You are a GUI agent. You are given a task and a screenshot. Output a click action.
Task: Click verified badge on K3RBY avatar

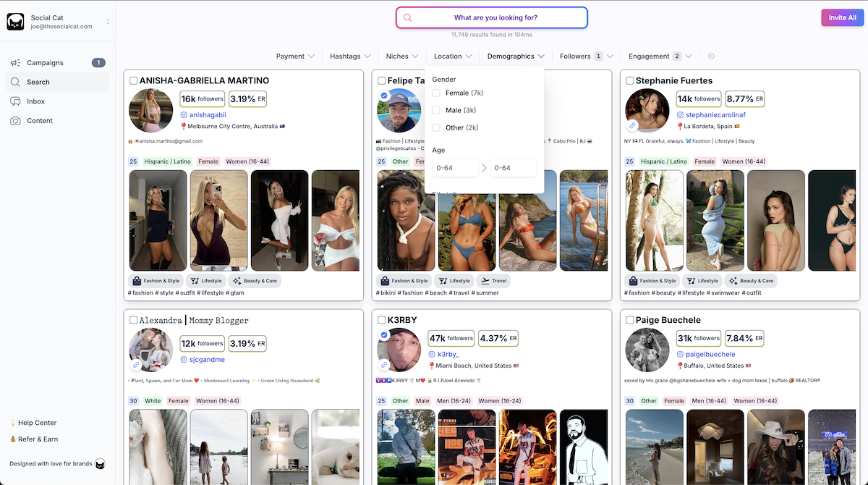pyautogui.click(x=384, y=335)
